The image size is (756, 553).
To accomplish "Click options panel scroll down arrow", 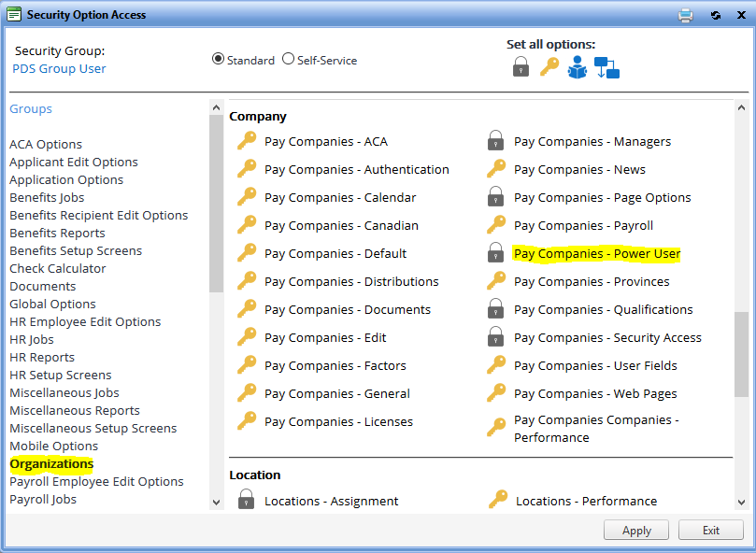I will point(741,503).
